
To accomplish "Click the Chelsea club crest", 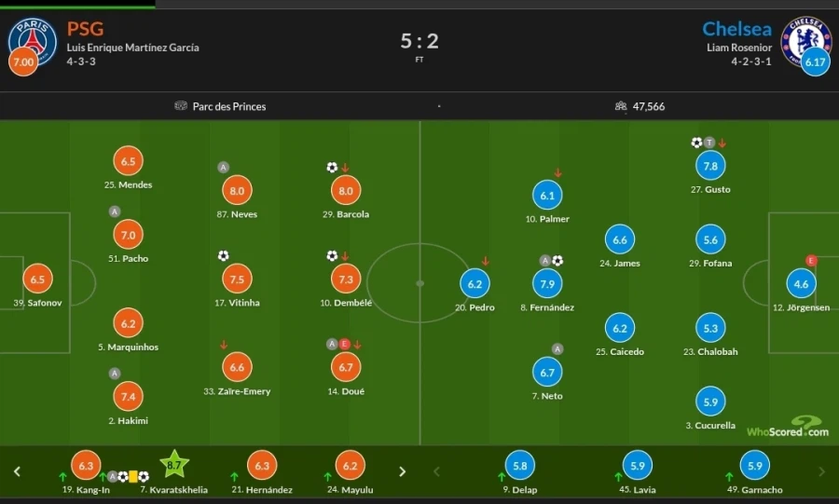I will tap(805, 38).
